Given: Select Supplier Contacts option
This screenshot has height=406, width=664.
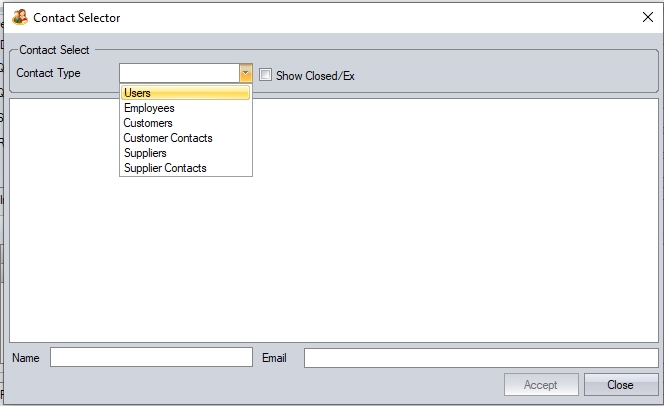Looking at the screenshot, I should point(185,168).
